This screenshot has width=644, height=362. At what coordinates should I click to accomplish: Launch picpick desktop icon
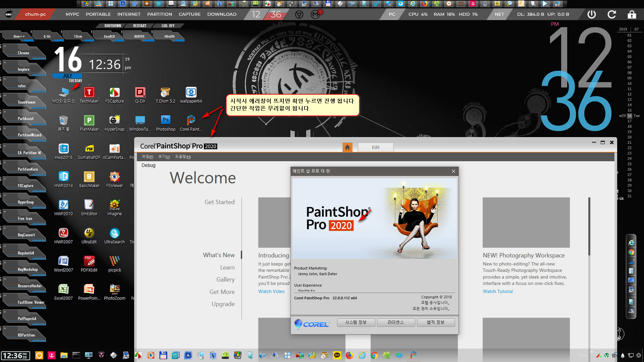point(114,264)
